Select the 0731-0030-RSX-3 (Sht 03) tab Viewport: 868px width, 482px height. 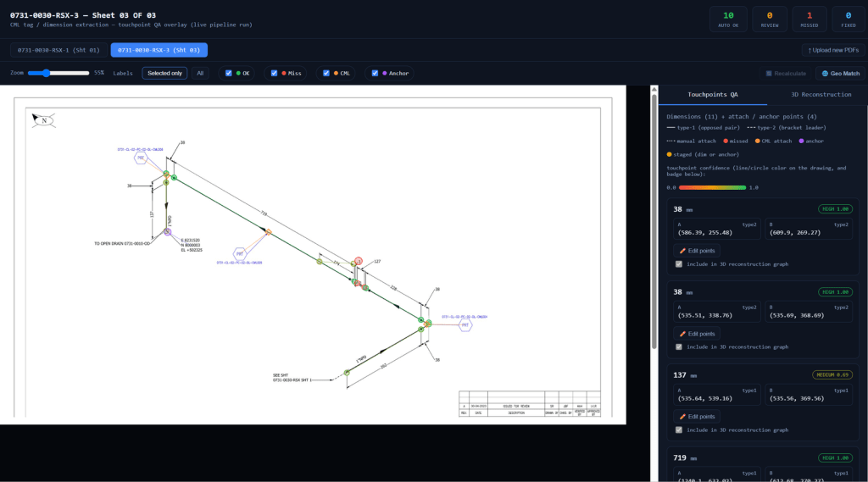pos(159,50)
